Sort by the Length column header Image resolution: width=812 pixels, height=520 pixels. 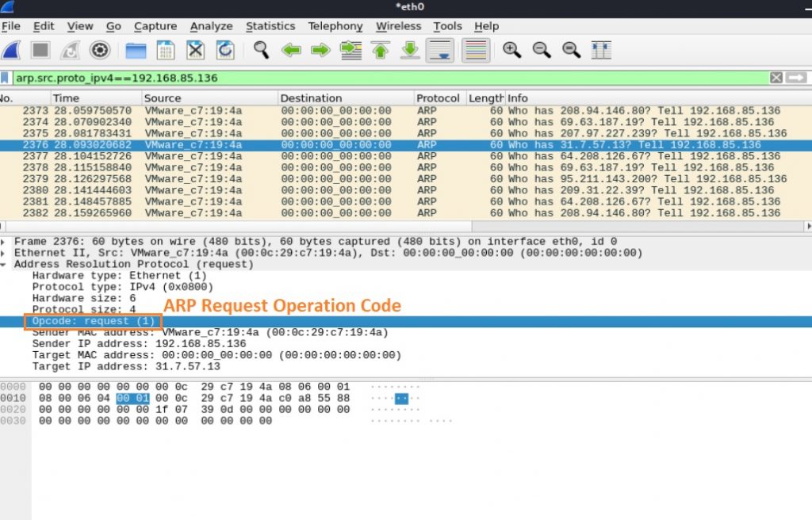pyautogui.click(x=485, y=97)
